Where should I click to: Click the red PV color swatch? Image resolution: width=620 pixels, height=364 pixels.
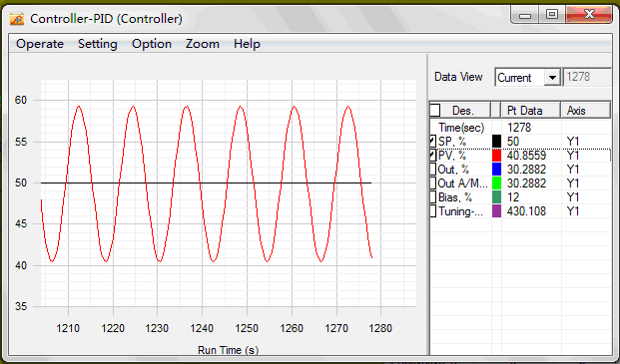pyautogui.click(x=496, y=156)
